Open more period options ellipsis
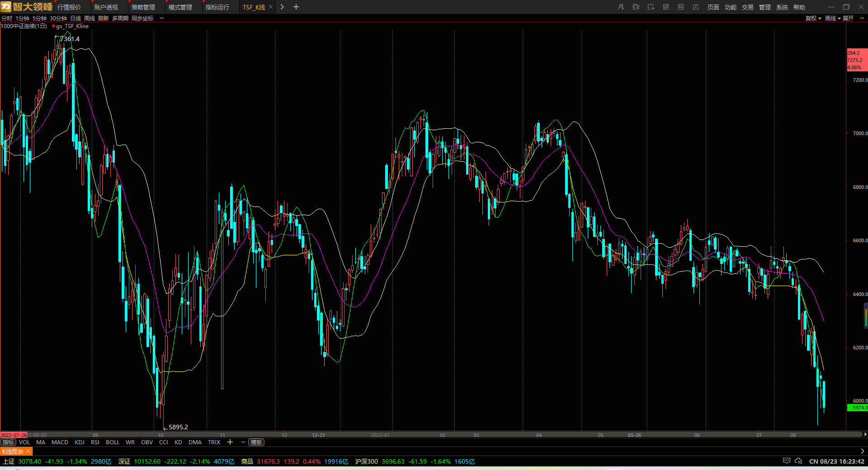868x470 pixels. click(x=162, y=19)
